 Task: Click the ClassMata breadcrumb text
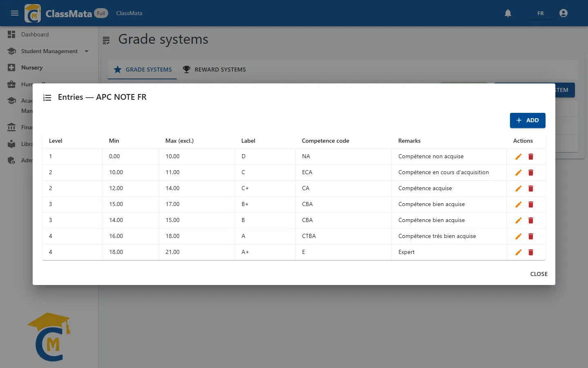coord(129,13)
